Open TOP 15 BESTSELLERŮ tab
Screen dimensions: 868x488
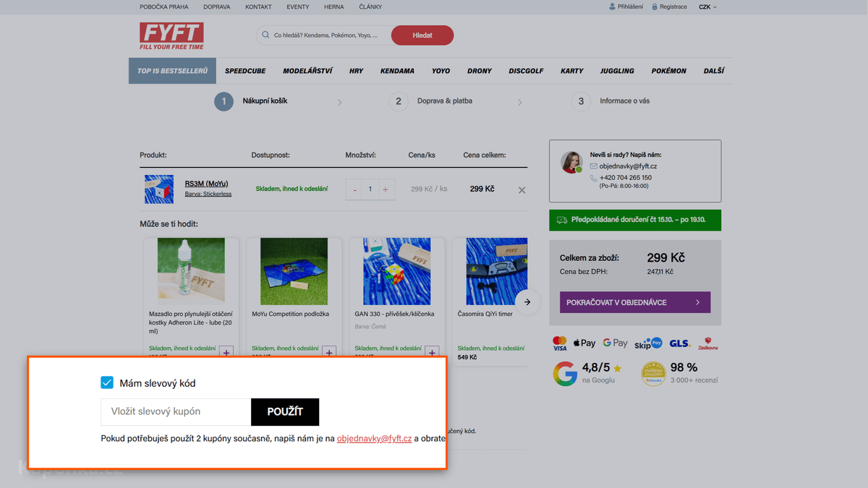pyautogui.click(x=172, y=71)
